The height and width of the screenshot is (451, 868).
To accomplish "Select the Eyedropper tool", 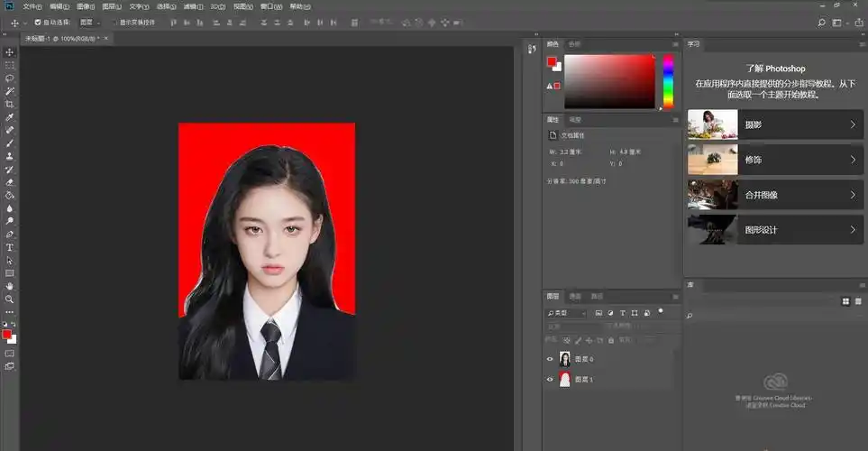I will point(9,117).
